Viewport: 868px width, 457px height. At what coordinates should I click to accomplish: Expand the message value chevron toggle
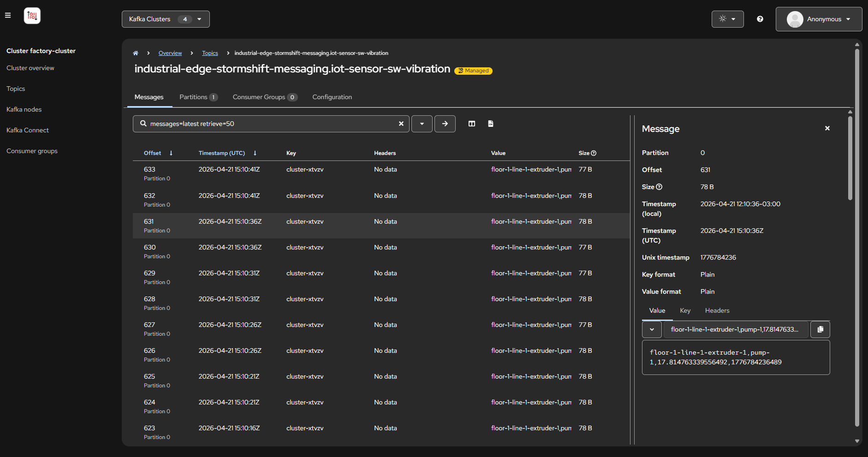[652, 329]
